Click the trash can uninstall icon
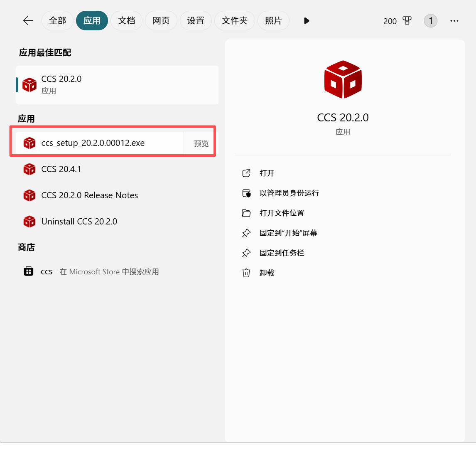 [x=246, y=273]
